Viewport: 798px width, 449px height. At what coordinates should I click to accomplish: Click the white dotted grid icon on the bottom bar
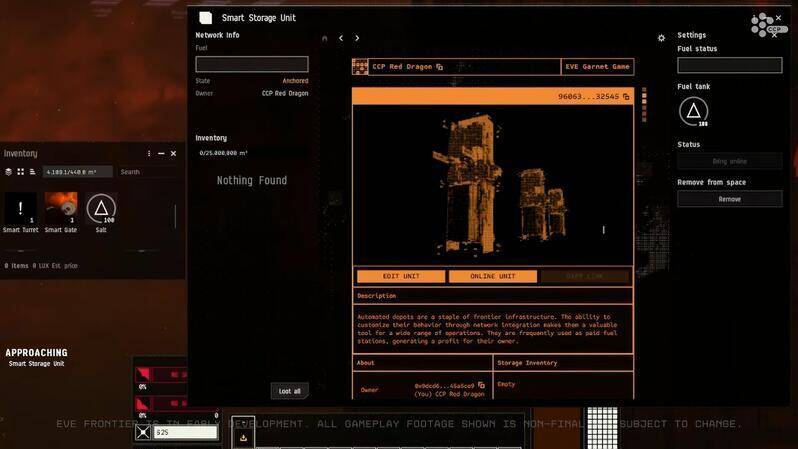[603, 428]
